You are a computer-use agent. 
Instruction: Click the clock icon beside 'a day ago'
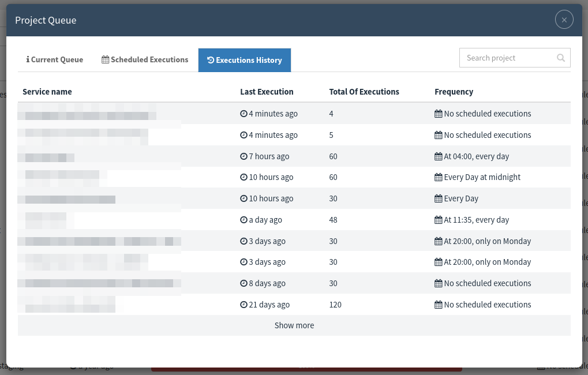coord(244,220)
